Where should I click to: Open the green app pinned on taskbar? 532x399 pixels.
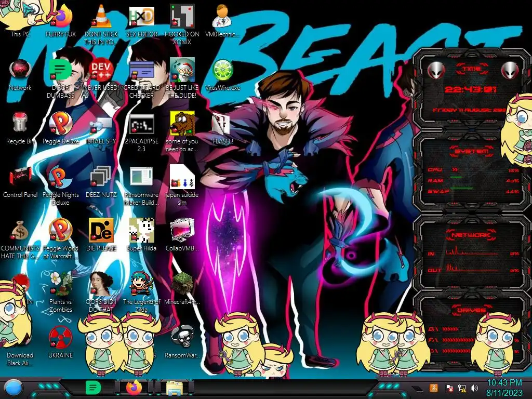tap(93, 388)
